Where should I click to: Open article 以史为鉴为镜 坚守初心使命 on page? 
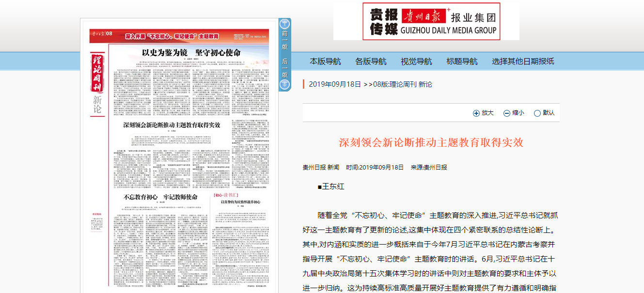(x=190, y=53)
